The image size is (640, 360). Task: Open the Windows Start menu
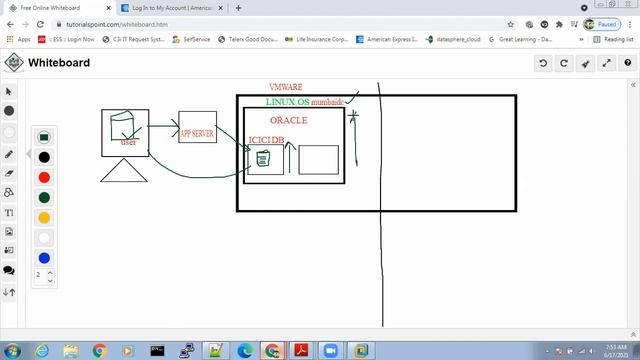[11, 351]
